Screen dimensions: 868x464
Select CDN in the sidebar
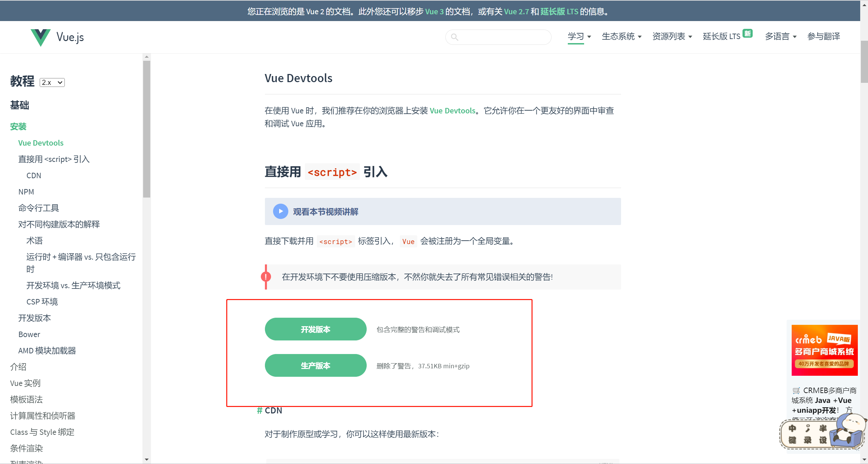[x=34, y=175]
